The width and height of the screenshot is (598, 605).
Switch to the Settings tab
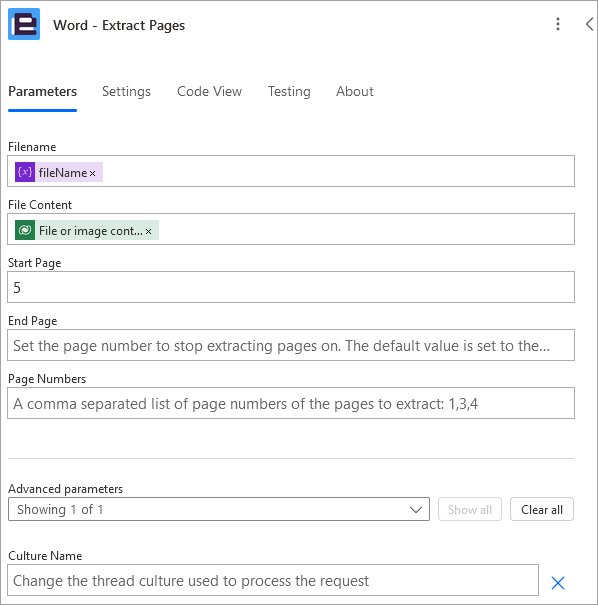point(126,91)
